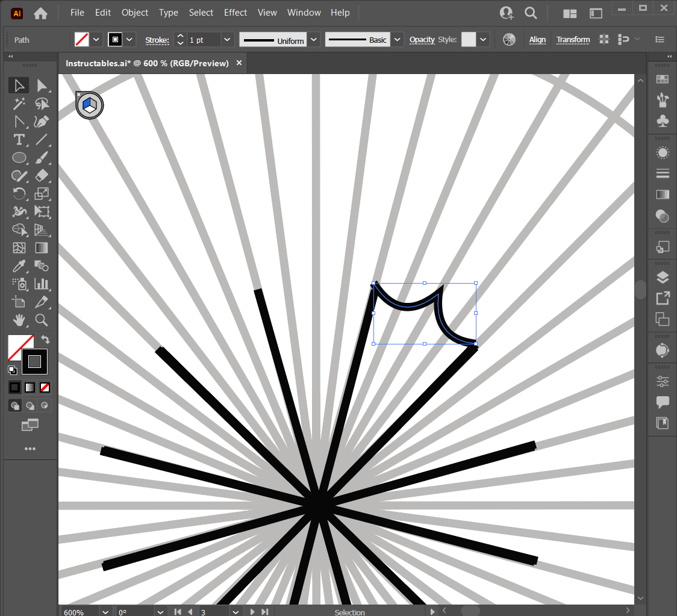Select the Warp tool

[x=19, y=211]
